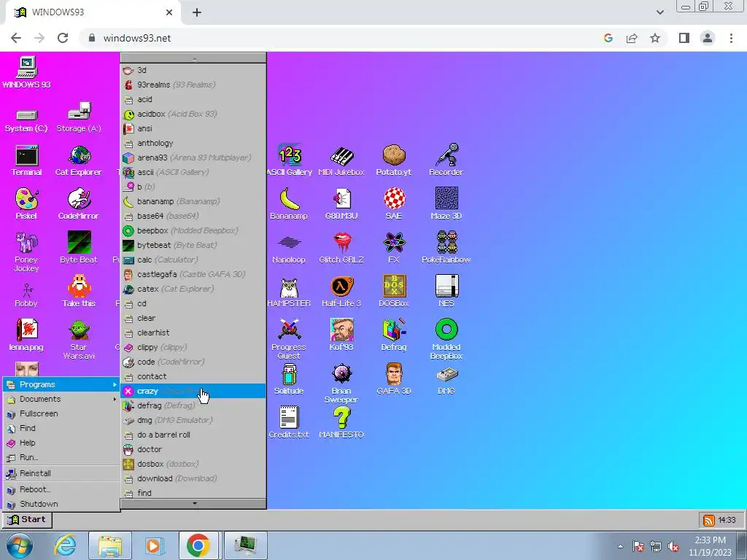Launch the ASCII Gallery icon
Viewport: 747px width, 560px height.
click(289, 160)
